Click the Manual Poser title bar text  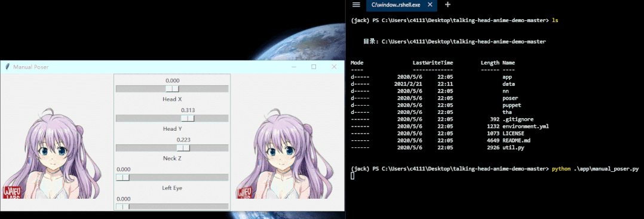click(31, 67)
